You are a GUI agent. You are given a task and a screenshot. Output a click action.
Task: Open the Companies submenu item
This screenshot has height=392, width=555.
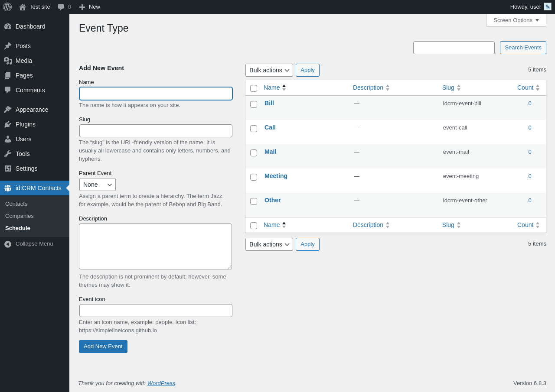pyautogui.click(x=20, y=216)
